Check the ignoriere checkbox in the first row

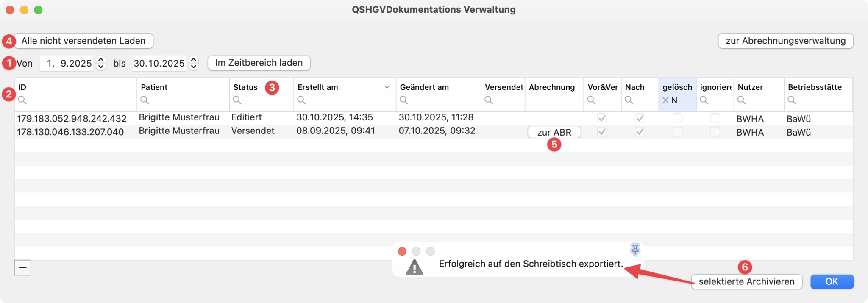point(715,119)
